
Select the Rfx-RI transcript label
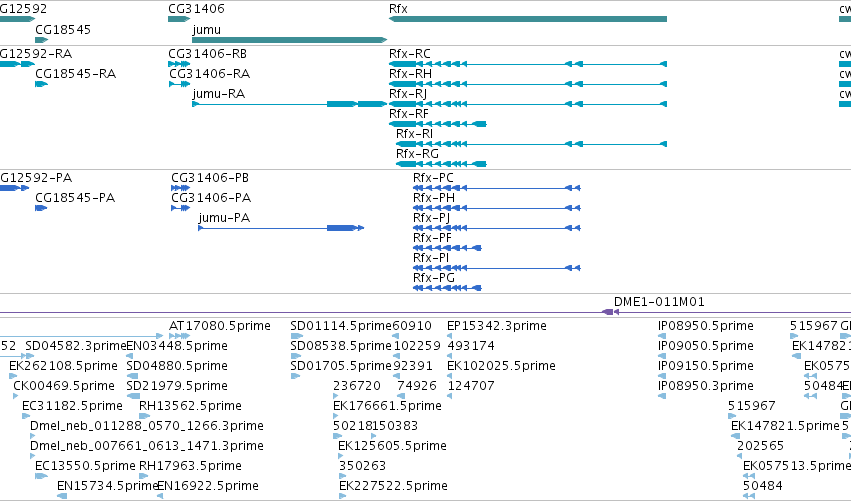click(414, 134)
